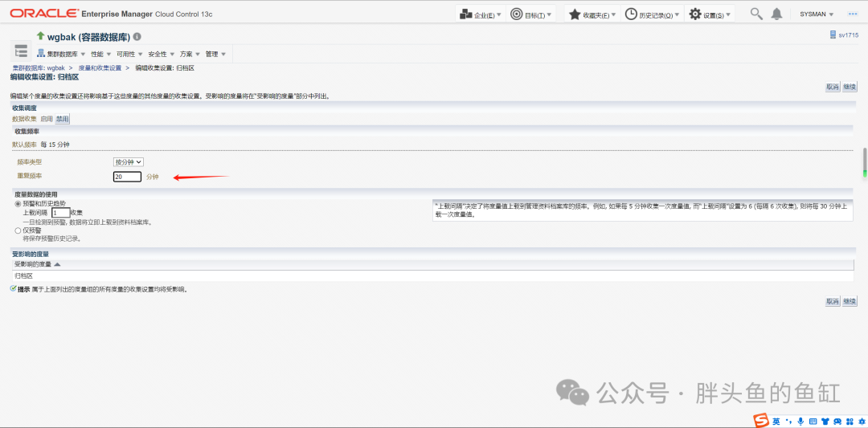Open the 方案 menu
The image size is (868, 428).
(190, 54)
